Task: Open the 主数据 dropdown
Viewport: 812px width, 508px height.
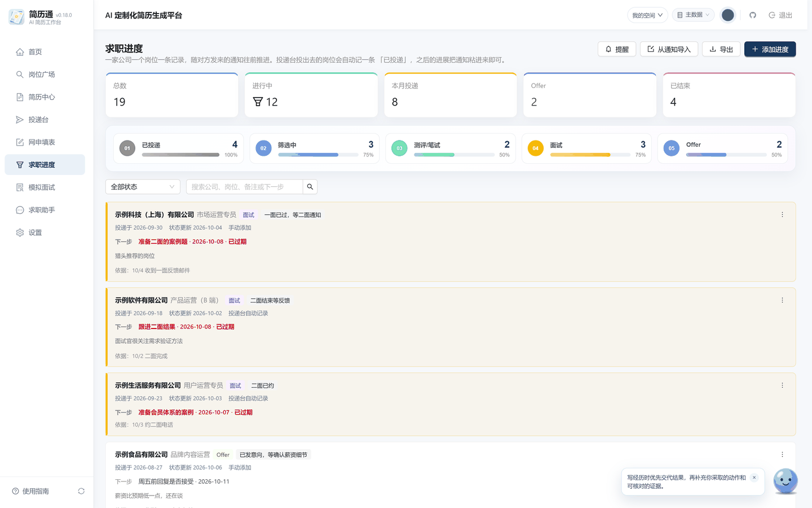Action: 693,15
